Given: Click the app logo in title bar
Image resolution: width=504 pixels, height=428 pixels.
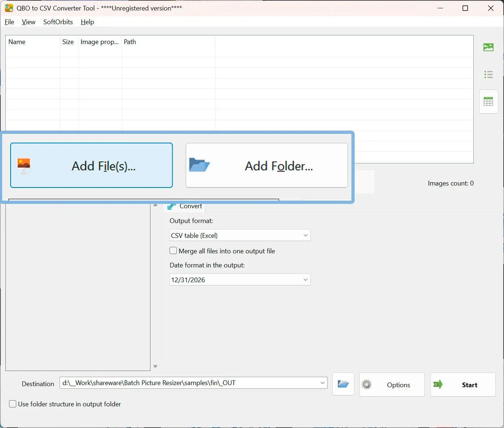Looking at the screenshot, I should click(x=9, y=8).
